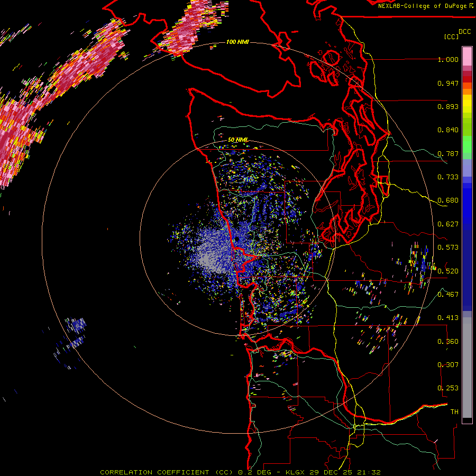Click the 0.2 DEG elevation angle text

(255, 472)
